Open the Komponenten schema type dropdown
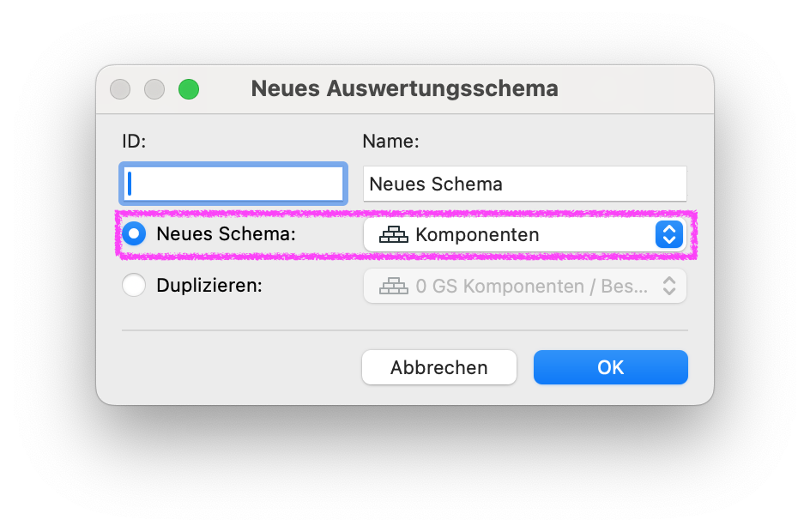This screenshot has width=810, height=532. pyautogui.click(x=525, y=234)
